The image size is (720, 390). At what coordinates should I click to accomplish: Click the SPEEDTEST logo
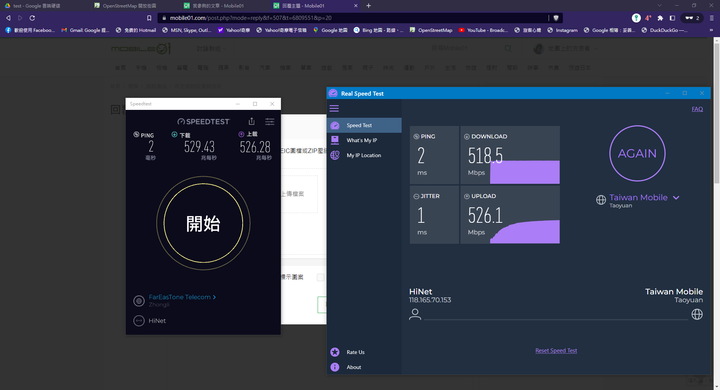(x=203, y=121)
